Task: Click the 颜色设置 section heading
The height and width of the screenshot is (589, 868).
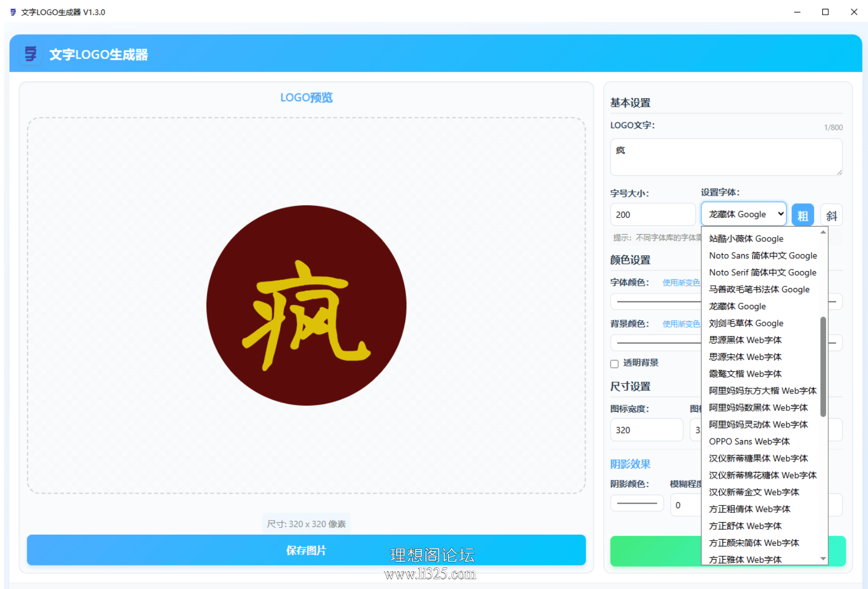Action: (630, 260)
